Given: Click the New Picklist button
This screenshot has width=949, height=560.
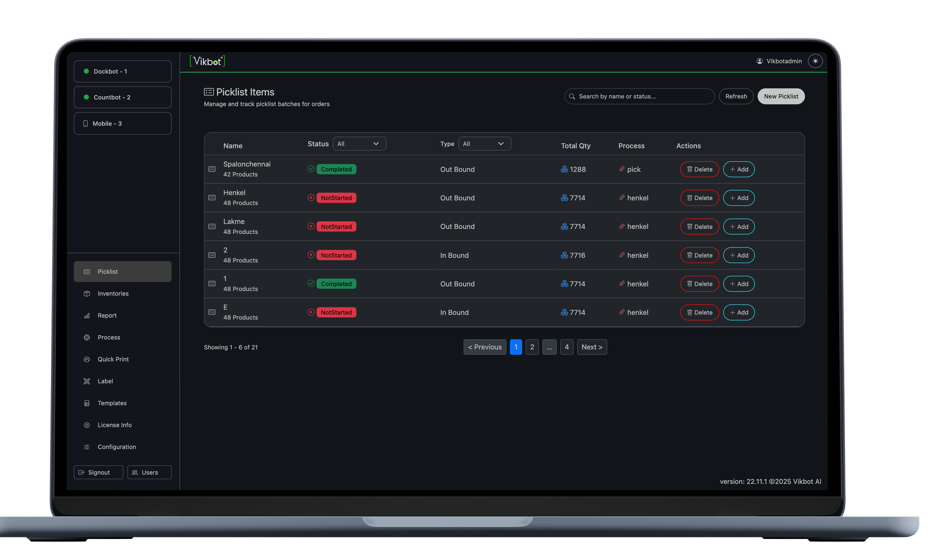Looking at the screenshot, I should tap(781, 96).
